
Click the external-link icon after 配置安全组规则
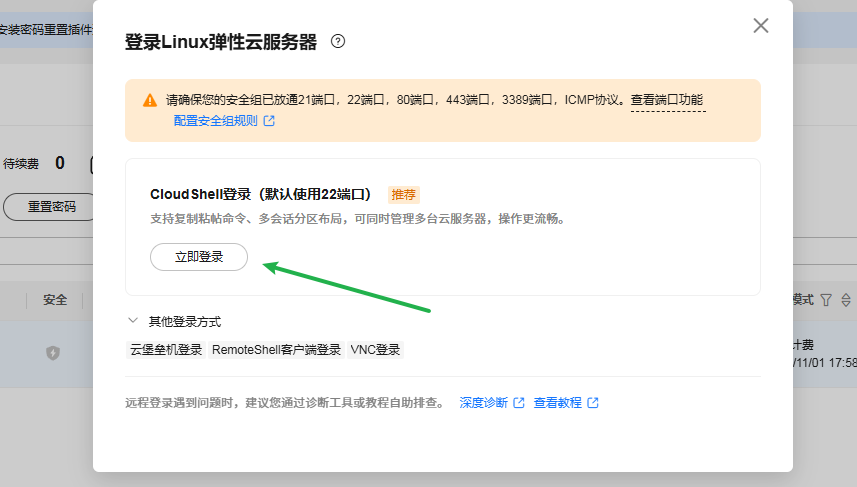point(269,121)
